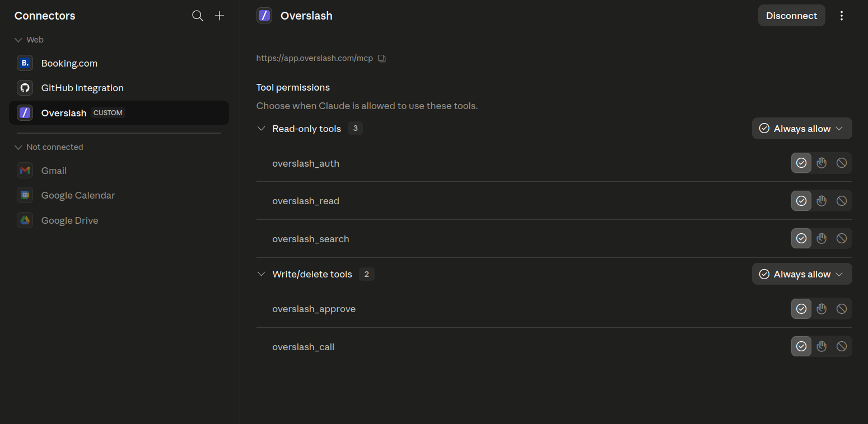Block the overslash_approve tool
This screenshot has height=424, width=868.
pos(842,308)
